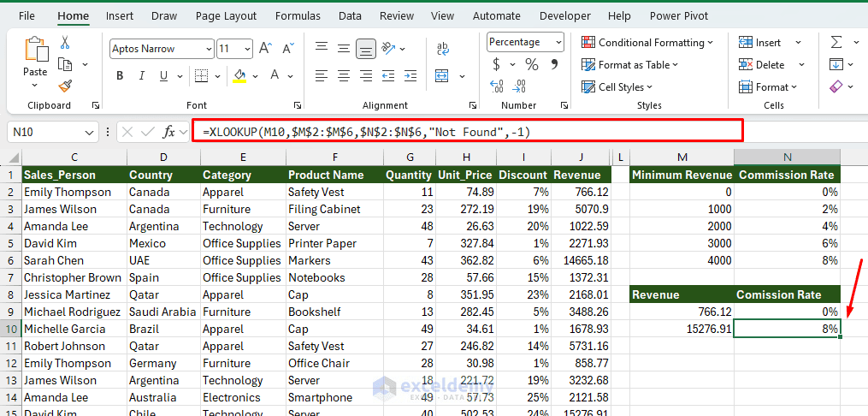Open the Clipboard dialog launcher
This screenshot has height=416, width=868.
point(96,105)
